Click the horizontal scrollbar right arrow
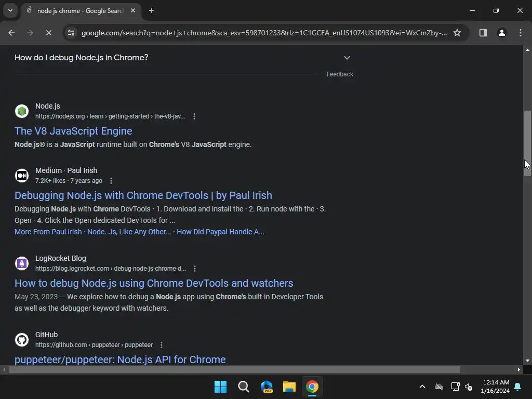 click(x=519, y=370)
